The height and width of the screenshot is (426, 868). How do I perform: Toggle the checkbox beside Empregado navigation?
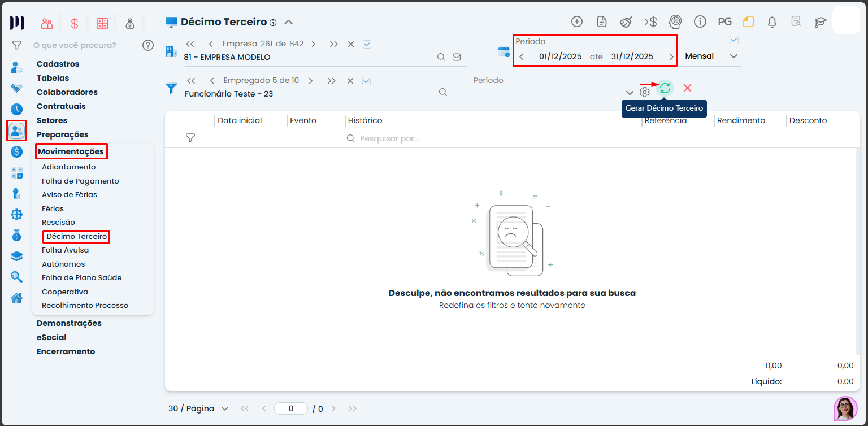point(366,81)
